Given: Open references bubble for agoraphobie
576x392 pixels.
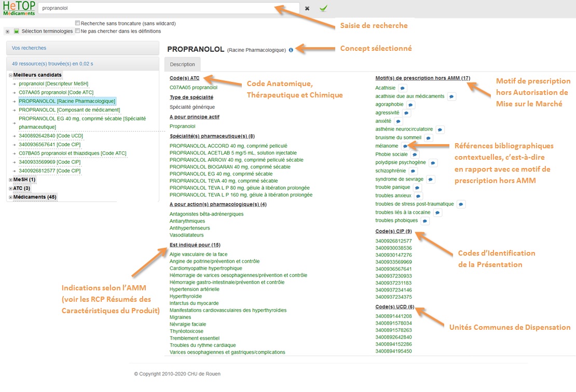Looking at the screenshot, I should pyautogui.click(x=410, y=105).
